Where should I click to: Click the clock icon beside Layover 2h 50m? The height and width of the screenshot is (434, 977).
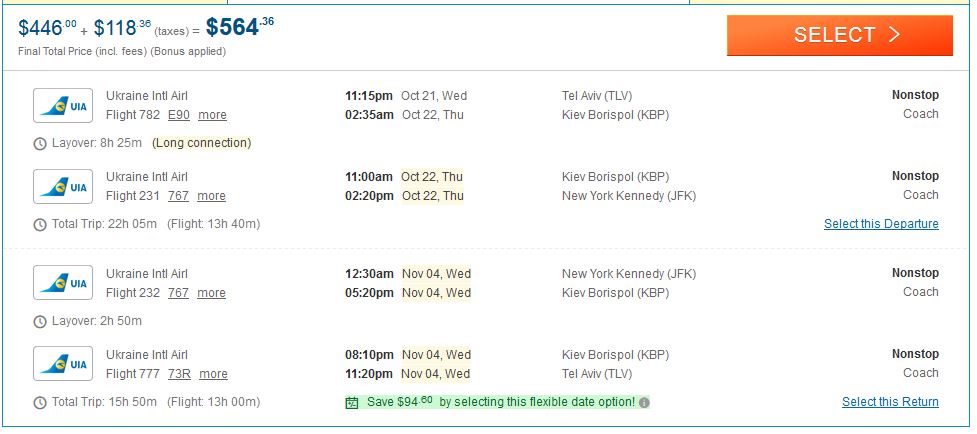[x=40, y=321]
